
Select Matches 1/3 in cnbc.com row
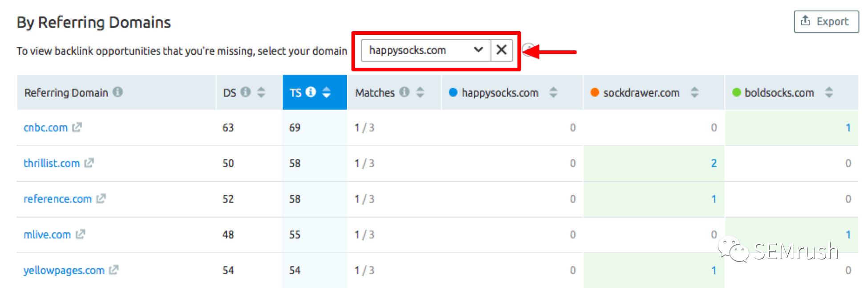[x=365, y=128]
